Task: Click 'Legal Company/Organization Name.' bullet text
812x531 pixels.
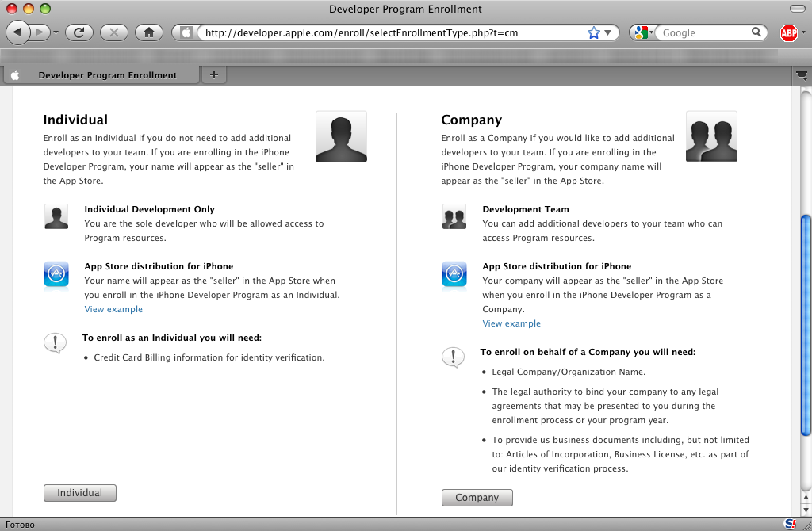Action: coord(569,372)
